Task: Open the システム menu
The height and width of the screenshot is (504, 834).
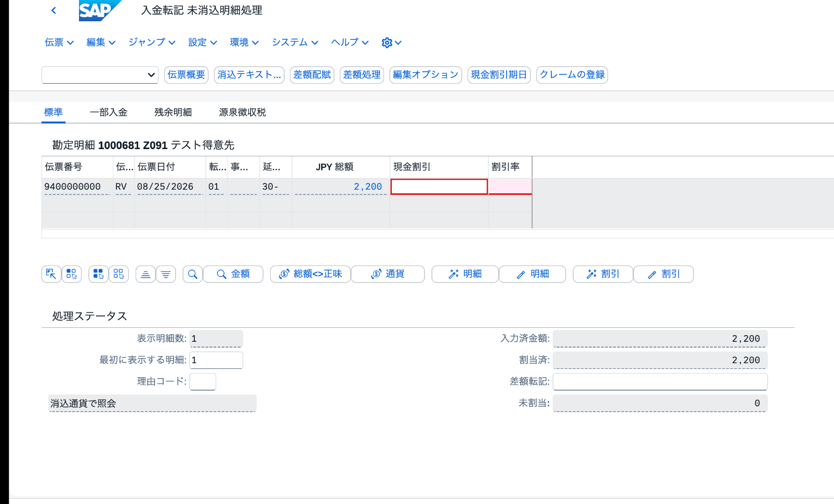Action: coord(295,43)
